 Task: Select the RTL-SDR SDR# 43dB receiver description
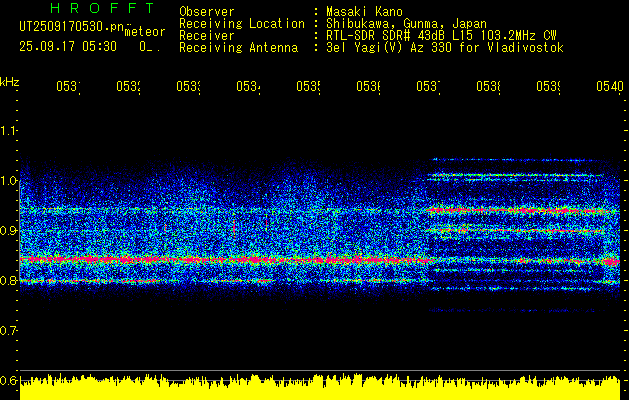point(441,36)
